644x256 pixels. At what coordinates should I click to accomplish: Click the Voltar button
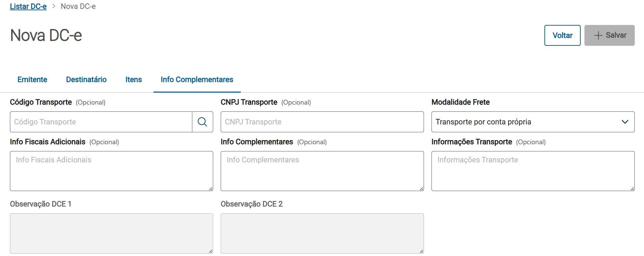coord(562,35)
